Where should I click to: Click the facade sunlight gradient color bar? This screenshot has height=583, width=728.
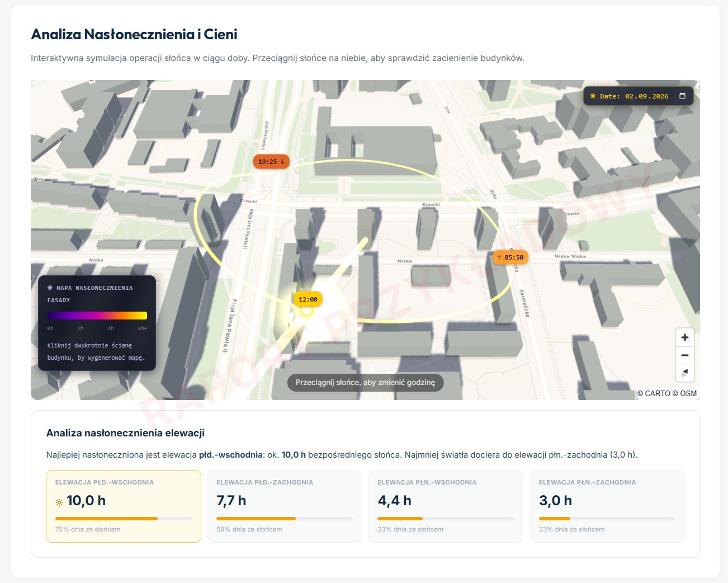click(97, 316)
